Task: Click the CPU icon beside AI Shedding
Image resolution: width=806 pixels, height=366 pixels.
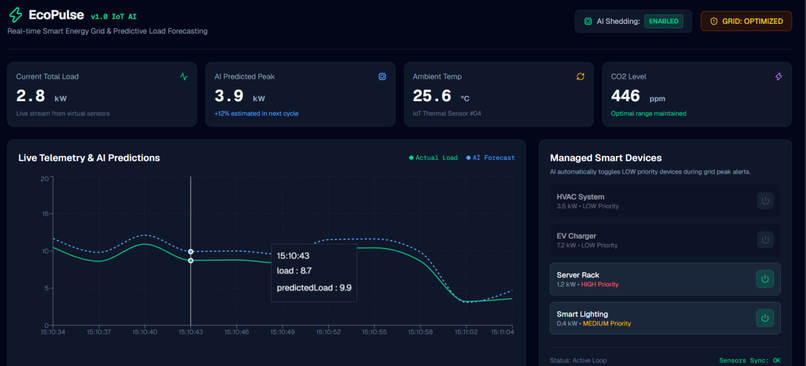Action: pyautogui.click(x=588, y=22)
